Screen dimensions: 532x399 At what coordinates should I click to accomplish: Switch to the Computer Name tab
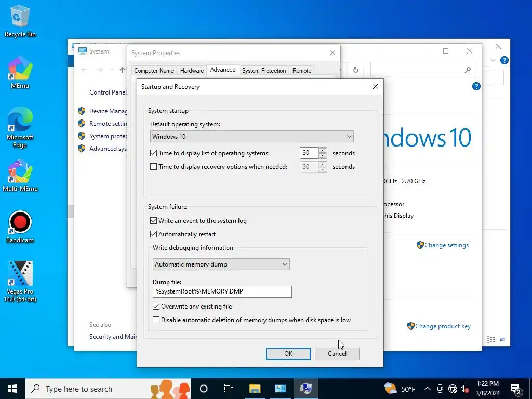point(154,71)
